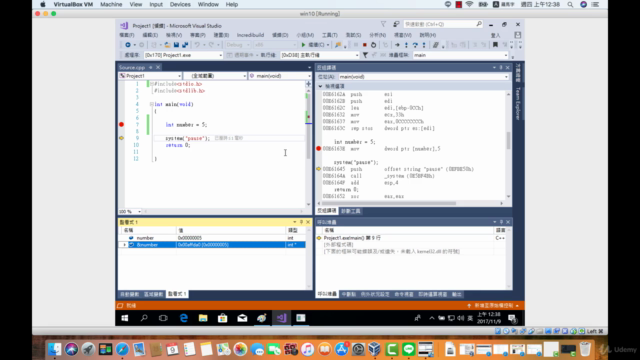Click the code line int number = 5;

point(186,125)
